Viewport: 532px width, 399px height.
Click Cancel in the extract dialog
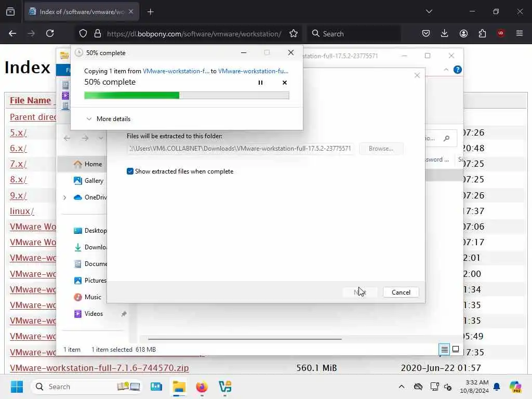[401, 292]
